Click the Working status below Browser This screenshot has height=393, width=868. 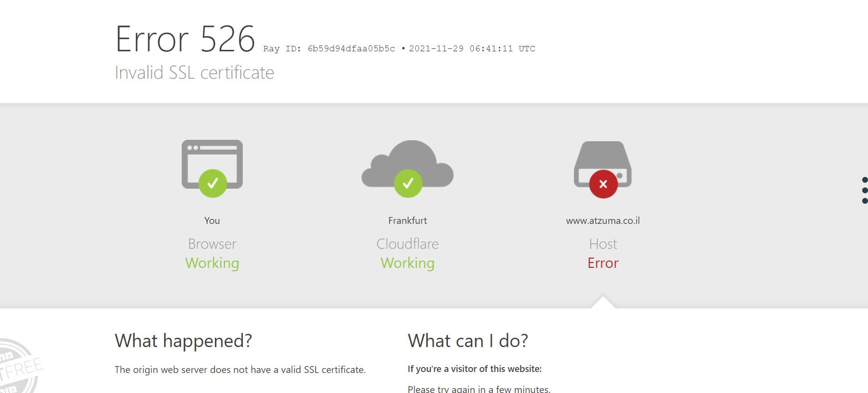(x=212, y=263)
